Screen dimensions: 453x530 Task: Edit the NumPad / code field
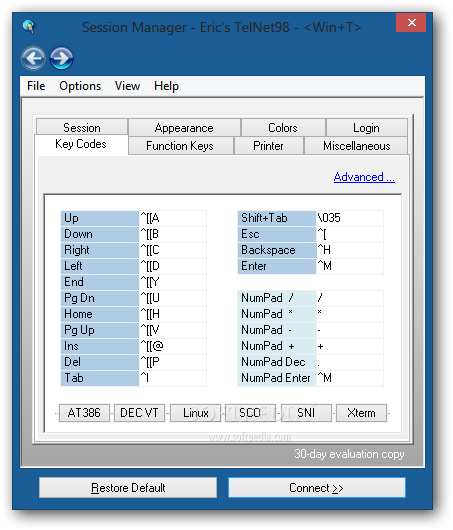[350, 298]
